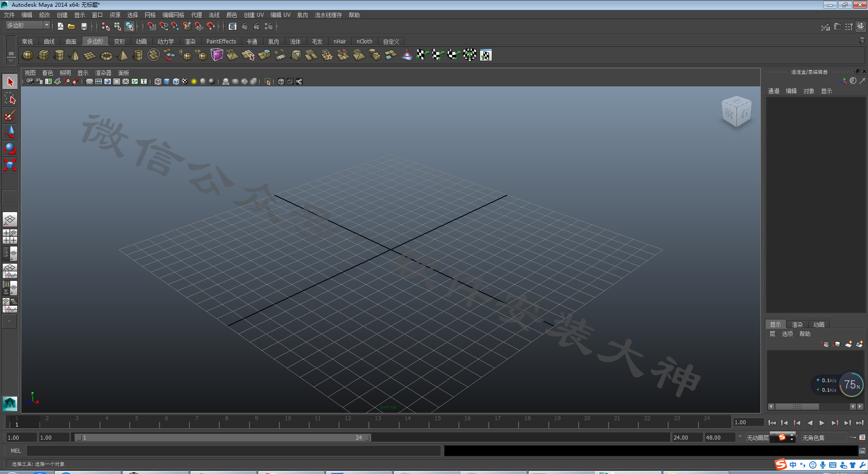Open the 创建 UV menu
Viewport: 868px width, 474px height.
254,15
